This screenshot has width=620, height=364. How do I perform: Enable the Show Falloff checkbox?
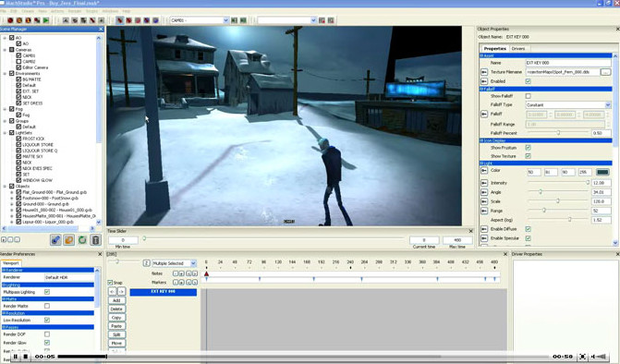[x=528, y=96]
